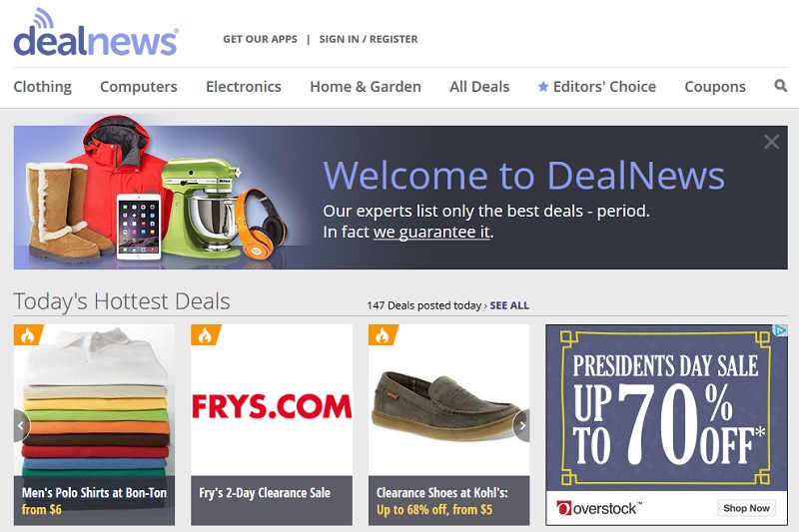This screenshot has height=532, width=799.
Task: Click Shop Now on Overstock ad
Action: tap(746, 508)
